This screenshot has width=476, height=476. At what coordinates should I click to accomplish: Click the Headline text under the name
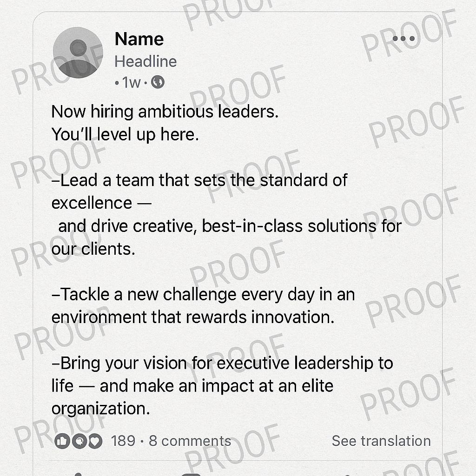tap(145, 61)
